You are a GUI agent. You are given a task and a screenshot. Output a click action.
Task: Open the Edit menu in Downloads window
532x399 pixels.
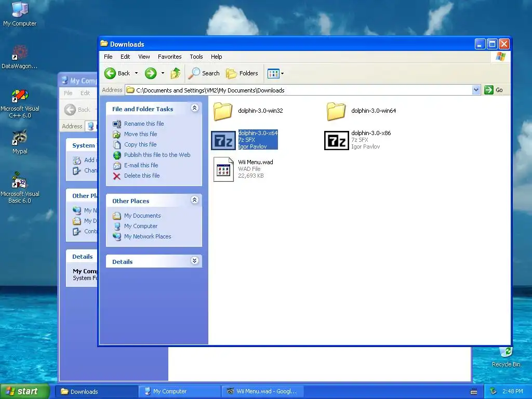point(125,57)
